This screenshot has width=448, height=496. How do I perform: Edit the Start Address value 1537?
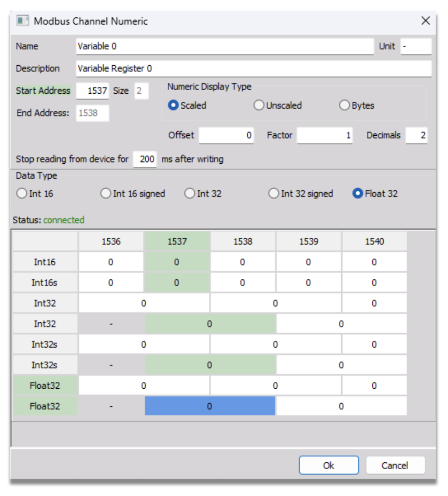[93, 91]
